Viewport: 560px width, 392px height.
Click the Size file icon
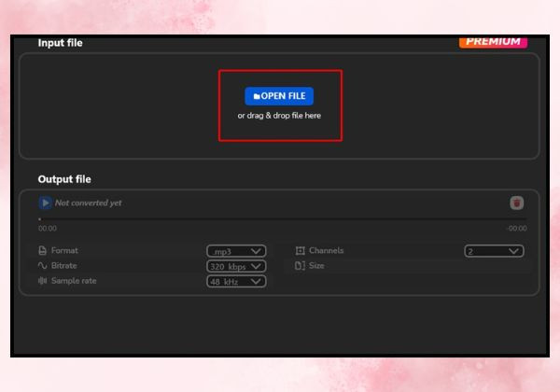(x=300, y=266)
